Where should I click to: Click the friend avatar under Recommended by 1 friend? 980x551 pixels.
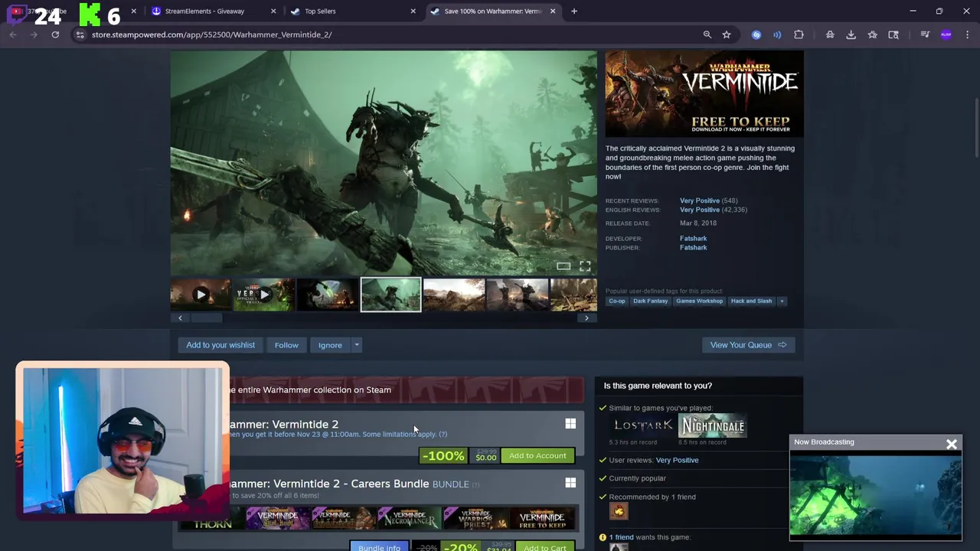pos(619,510)
